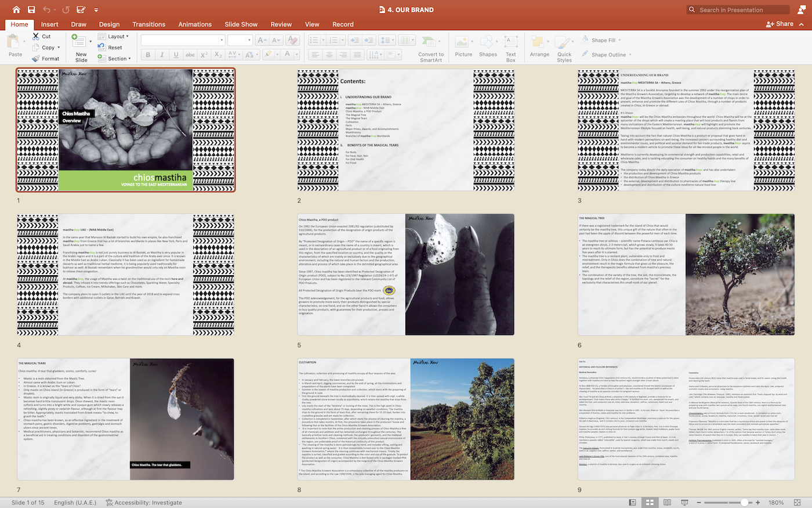Click the Home icon in title bar
This screenshot has width=812, height=508.
(x=16, y=10)
